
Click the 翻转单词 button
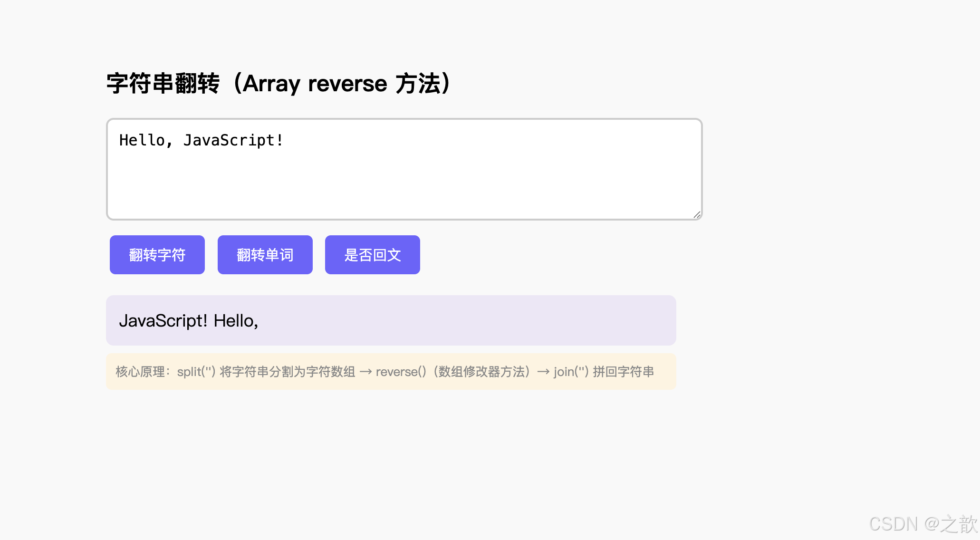(x=265, y=255)
